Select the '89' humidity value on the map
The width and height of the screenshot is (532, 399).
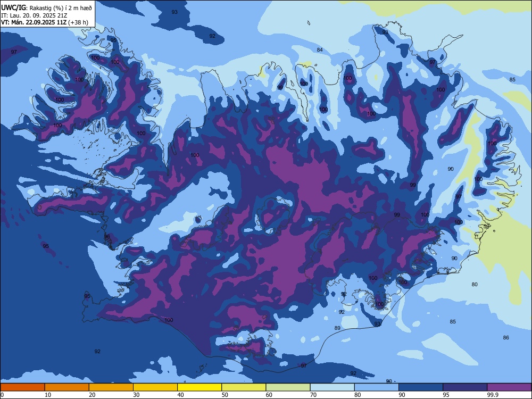tap(337, 328)
